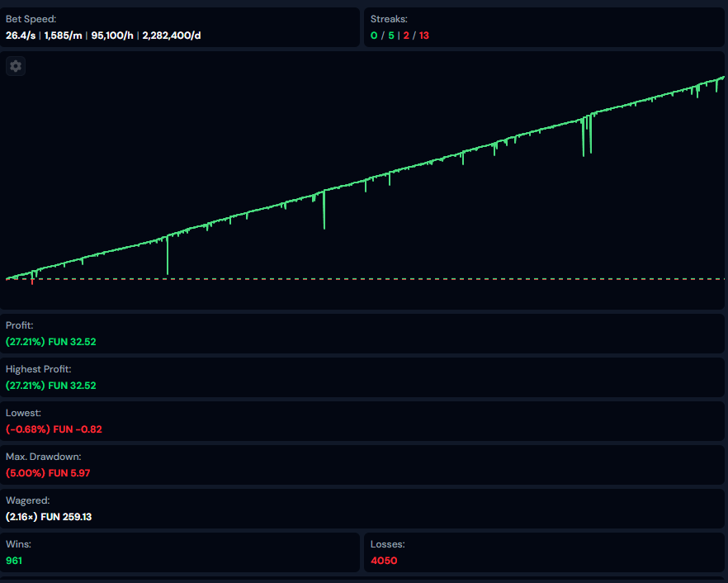This screenshot has width=728, height=583.
Task: Click the Wagered label text
Action: click(27, 500)
